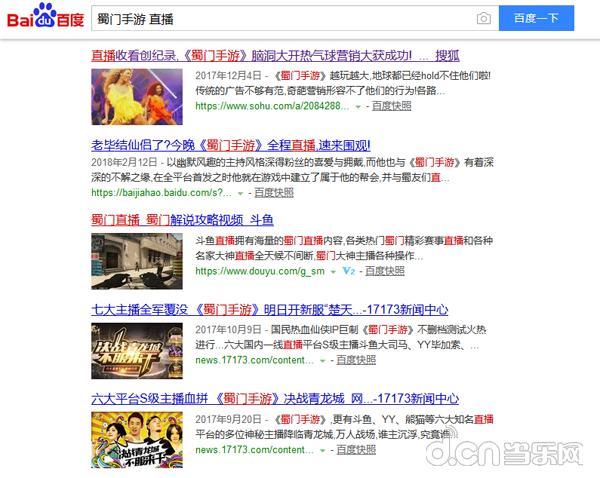
Task: Click the www.douyu.com/g_sm URL
Action: (260, 271)
